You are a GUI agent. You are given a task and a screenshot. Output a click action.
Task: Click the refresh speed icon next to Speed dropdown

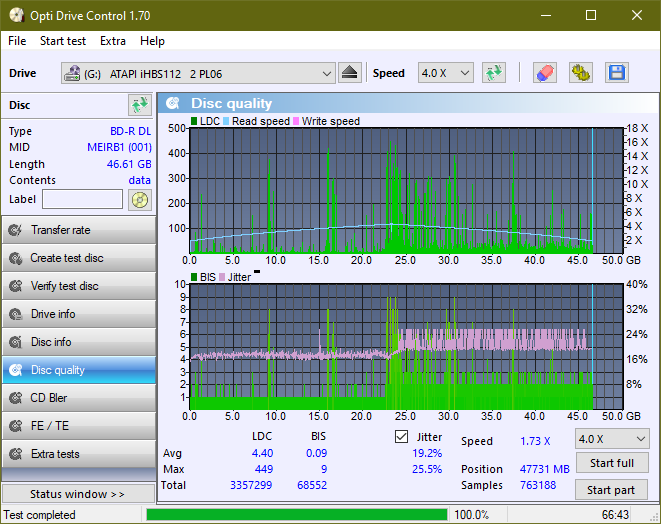[x=494, y=73]
